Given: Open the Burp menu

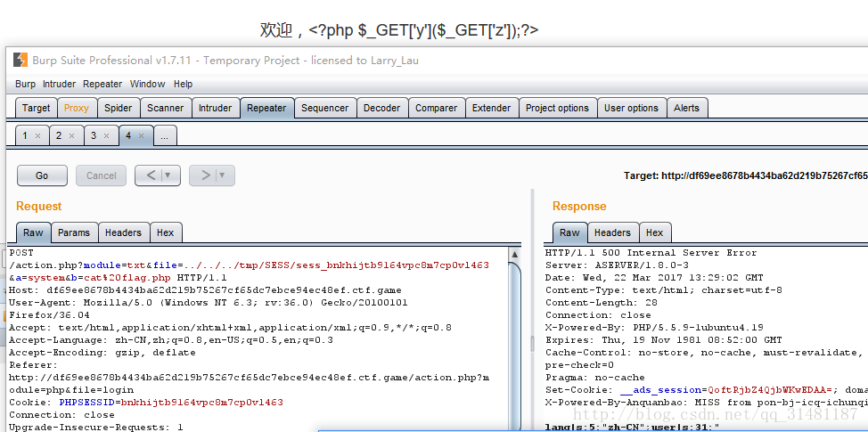Looking at the screenshot, I should [x=25, y=84].
